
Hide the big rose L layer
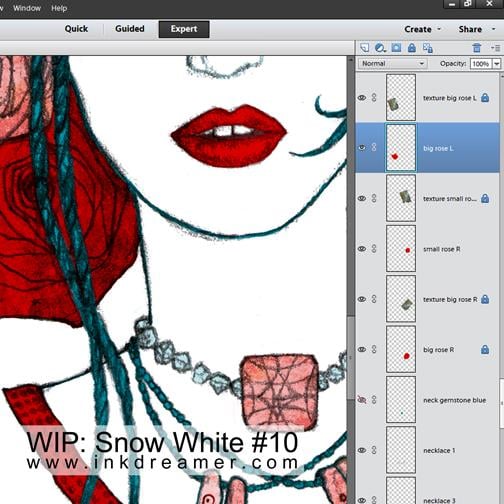pos(362,148)
